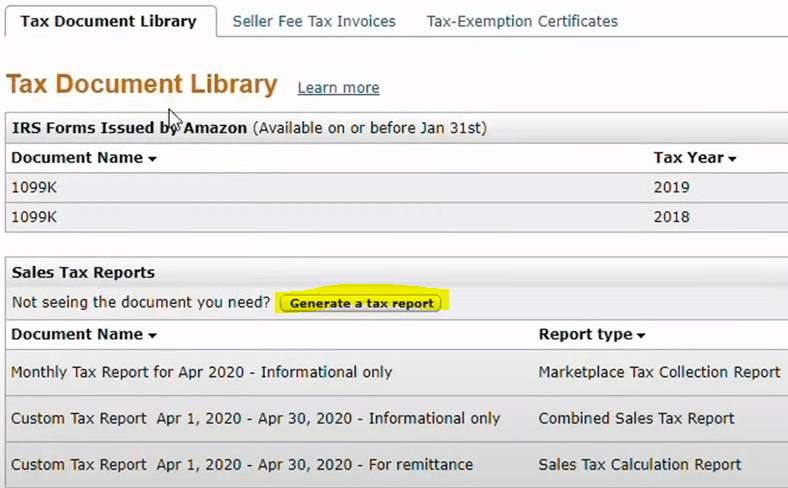Open Custom Tax Report Informational only entry
This screenshot has width=788, height=488.
pyautogui.click(x=255, y=418)
